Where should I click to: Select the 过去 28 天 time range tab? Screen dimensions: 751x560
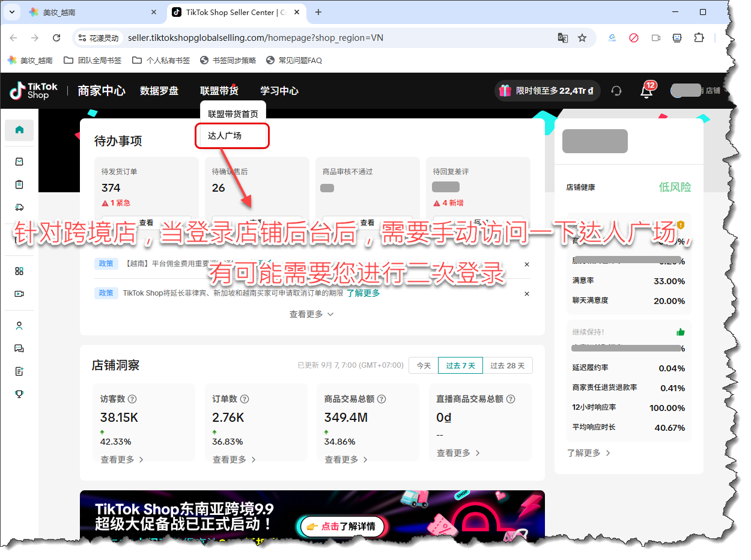508,365
